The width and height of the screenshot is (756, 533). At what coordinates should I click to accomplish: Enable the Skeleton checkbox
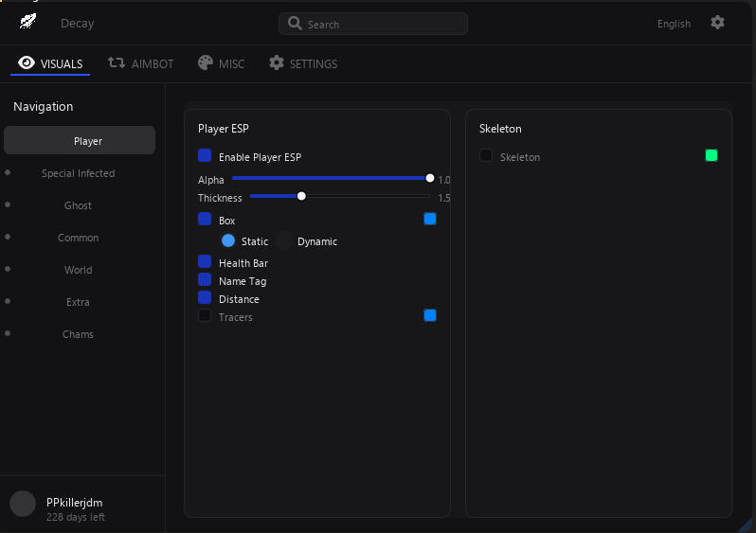coord(486,156)
